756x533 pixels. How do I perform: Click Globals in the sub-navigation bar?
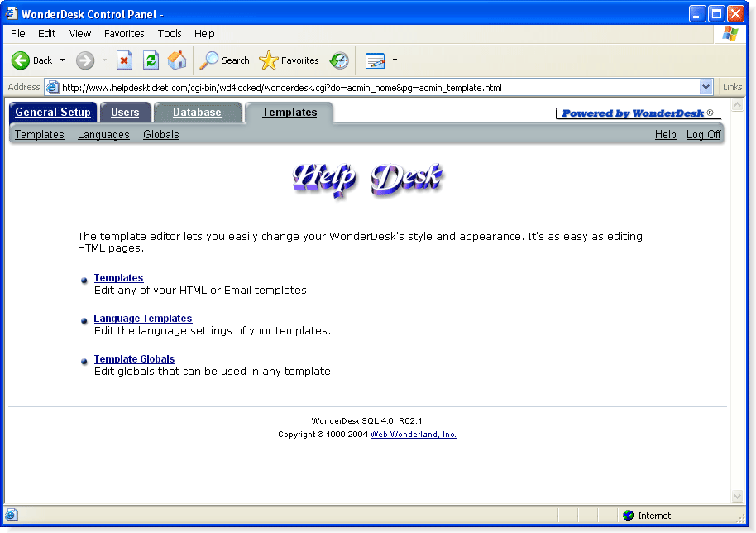click(x=161, y=135)
